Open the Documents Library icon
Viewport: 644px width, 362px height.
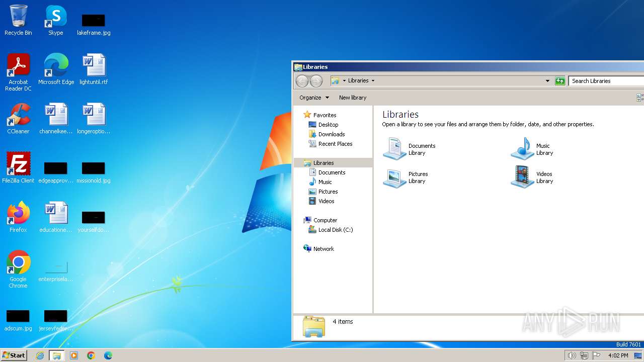409,149
